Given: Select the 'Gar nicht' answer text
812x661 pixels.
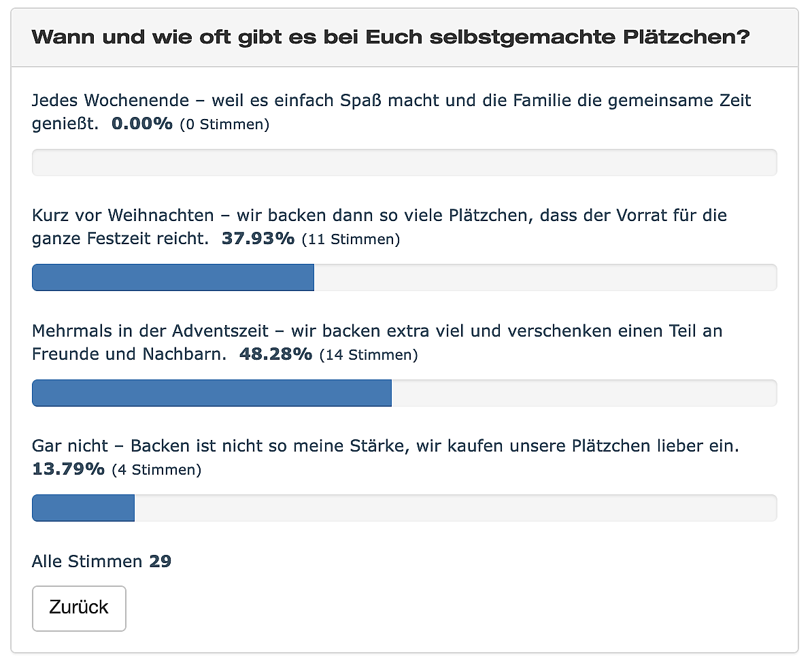Looking at the screenshot, I should pos(385,446).
